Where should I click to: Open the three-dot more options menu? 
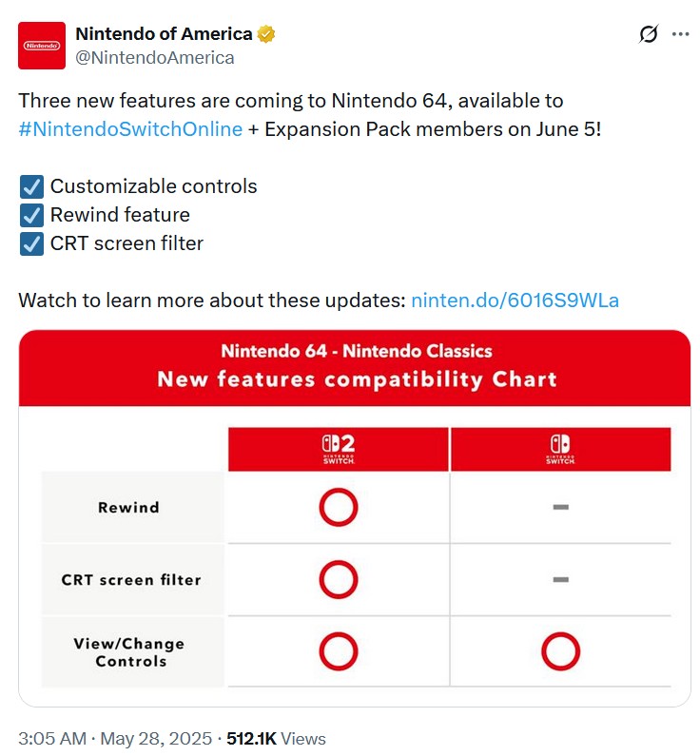(x=680, y=34)
